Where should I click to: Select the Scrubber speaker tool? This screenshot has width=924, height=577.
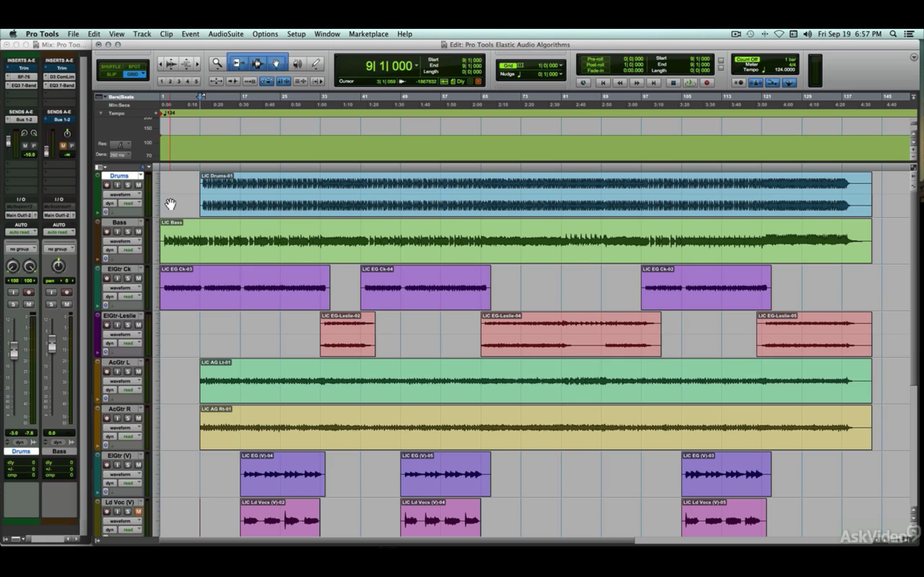pos(297,63)
